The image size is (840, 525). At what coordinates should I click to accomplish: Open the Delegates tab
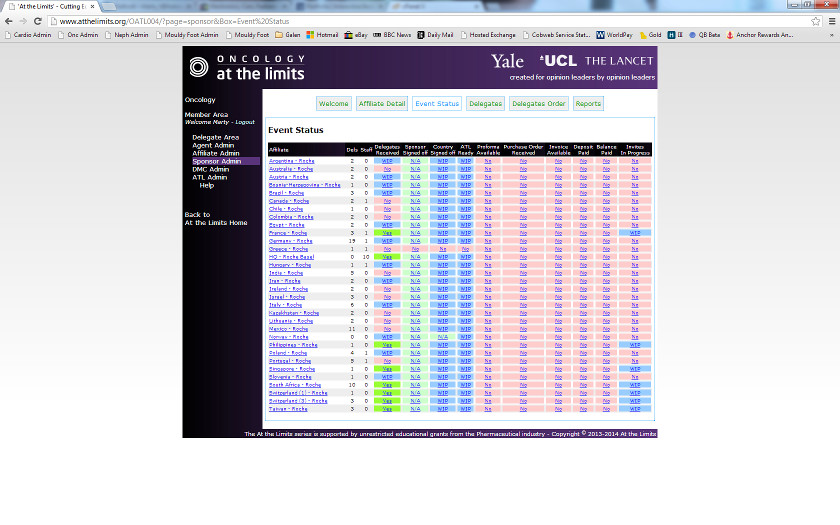(485, 103)
